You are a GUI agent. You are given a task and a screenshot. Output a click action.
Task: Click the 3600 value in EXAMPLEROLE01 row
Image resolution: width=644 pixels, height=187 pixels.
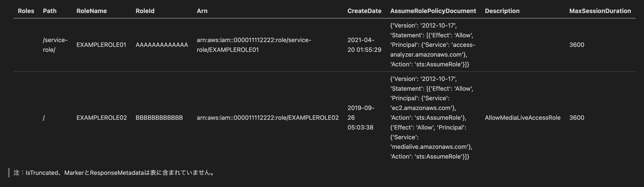point(577,45)
